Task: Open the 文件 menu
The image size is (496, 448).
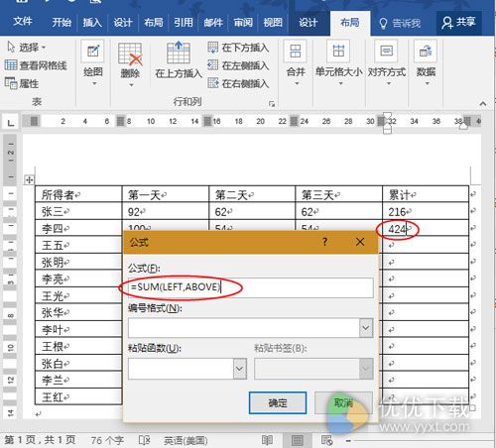Action: point(23,22)
